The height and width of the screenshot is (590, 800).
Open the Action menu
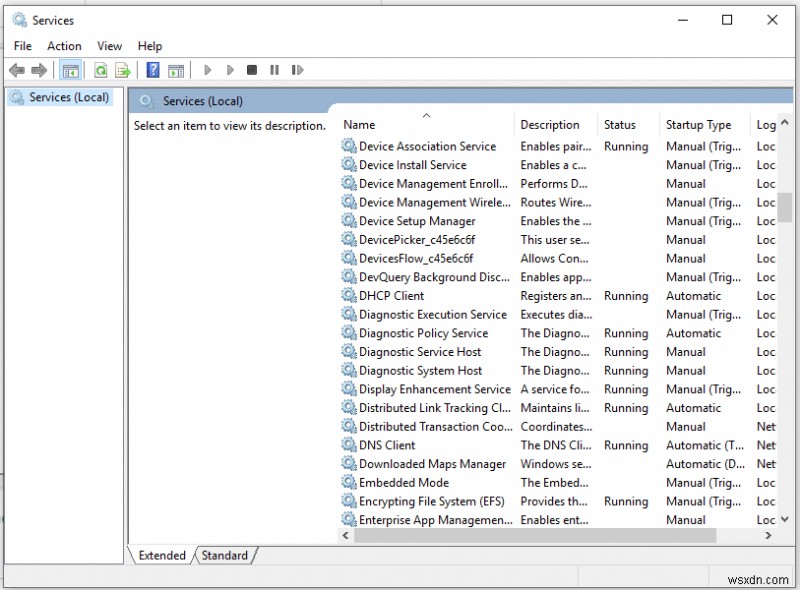point(64,46)
